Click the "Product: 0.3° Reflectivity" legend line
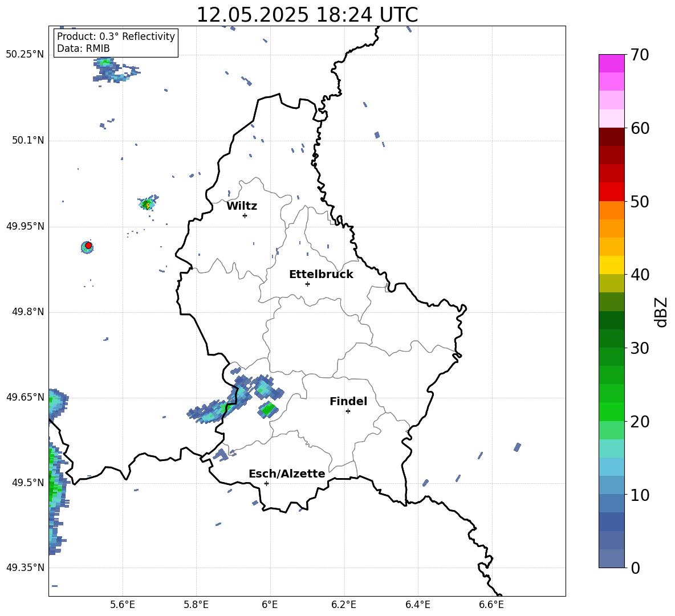This screenshot has height=616, width=675. [116, 36]
